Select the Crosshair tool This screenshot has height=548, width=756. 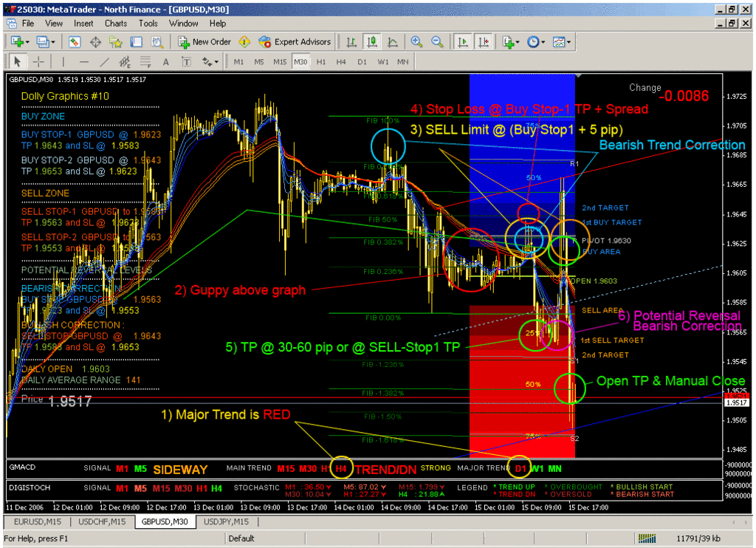coord(38,62)
